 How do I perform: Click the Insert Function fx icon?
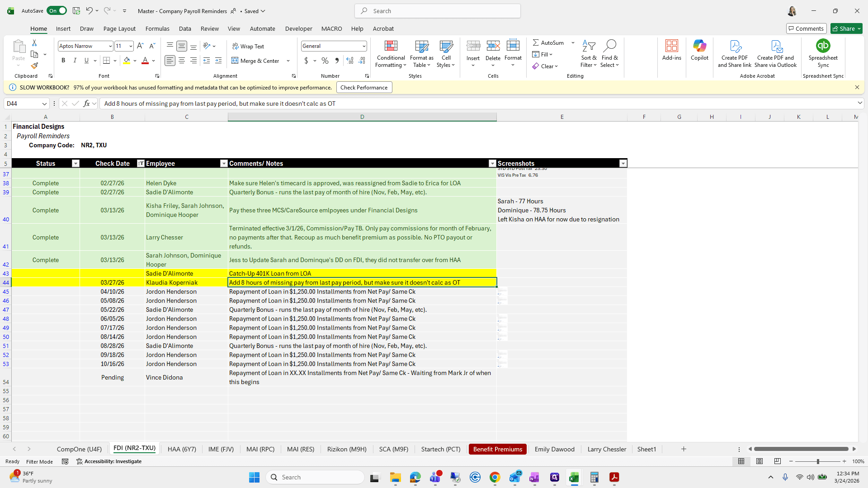(86, 103)
